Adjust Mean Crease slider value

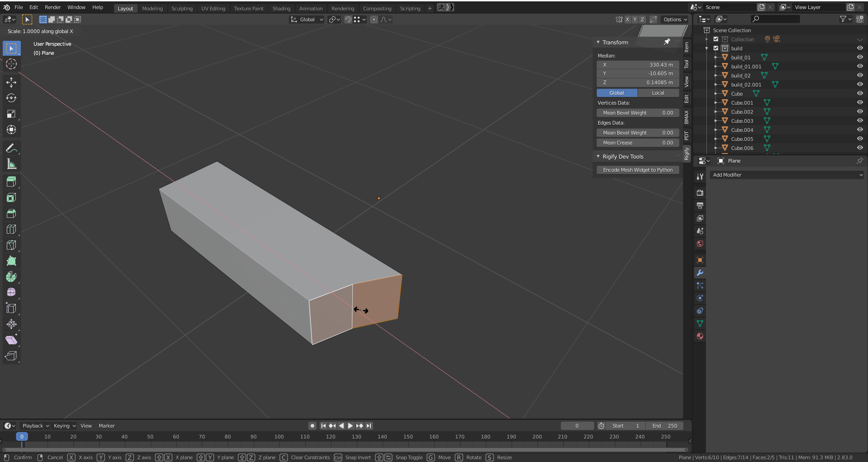638,143
